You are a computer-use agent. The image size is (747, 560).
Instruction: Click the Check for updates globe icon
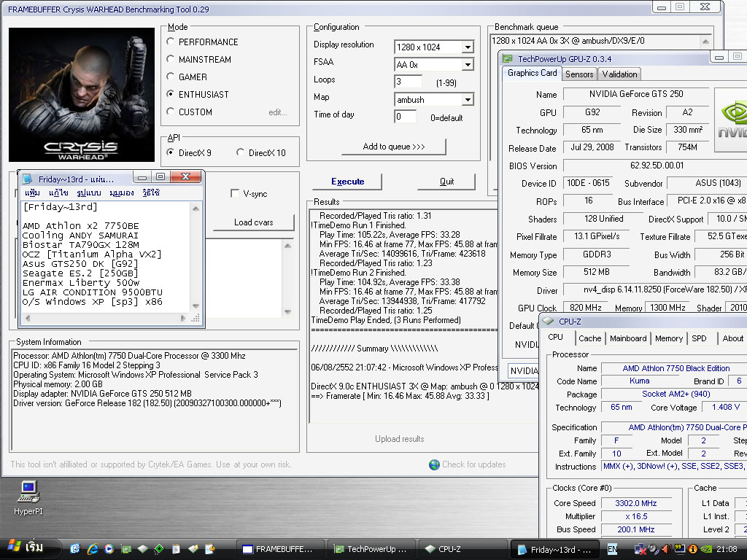pyautogui.click(x=434, y=464)
